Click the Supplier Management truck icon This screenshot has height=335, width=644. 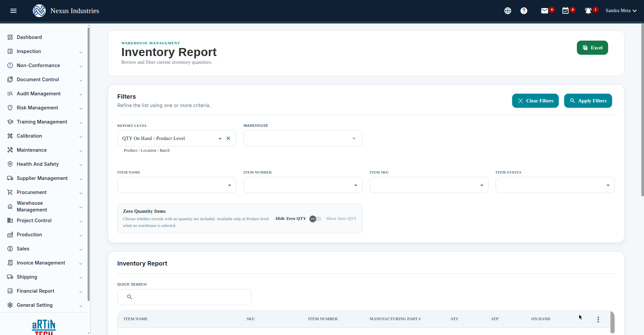[10, 178]
